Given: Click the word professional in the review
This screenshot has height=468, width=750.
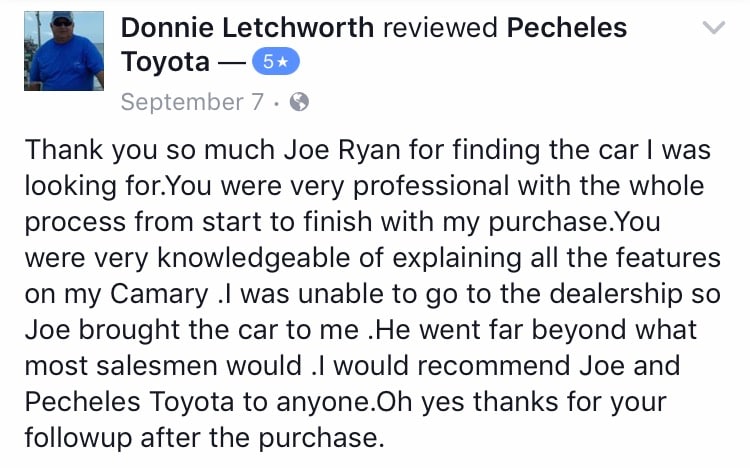Looking at the screenshot, I should tap(431, 187).
